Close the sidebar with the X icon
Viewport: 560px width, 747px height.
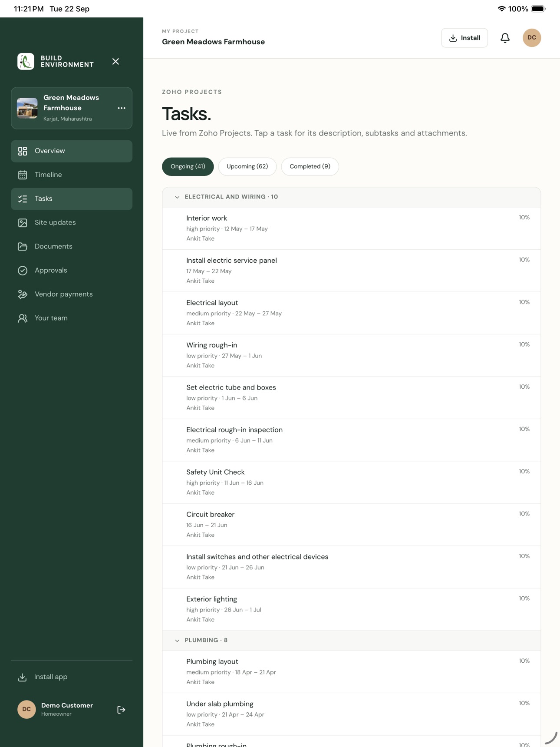coord(115,61)
